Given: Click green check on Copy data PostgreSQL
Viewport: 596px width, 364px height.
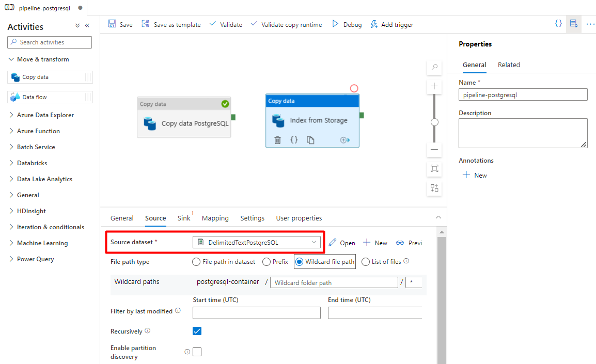Looking at the screenshot, I should point(225,104).
